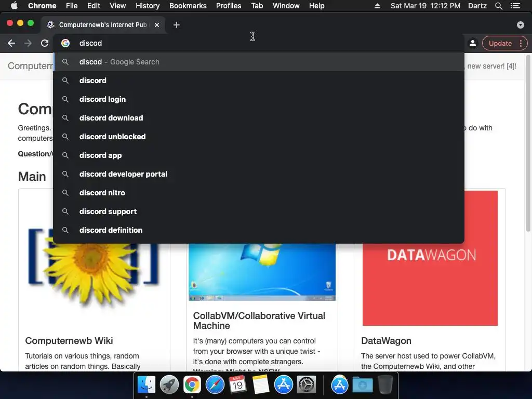532x399 pixels.
Task: Open the Help menu
Action: tap(316, 6)
